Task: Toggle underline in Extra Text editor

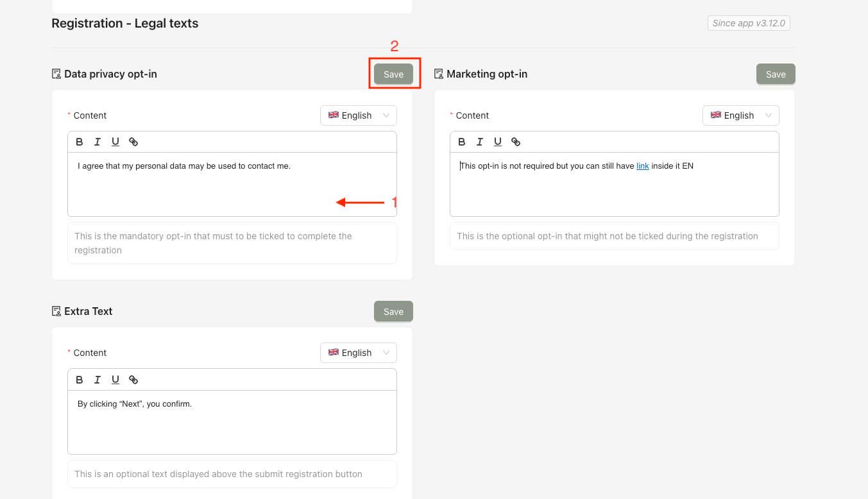Action: pos(115,380)
